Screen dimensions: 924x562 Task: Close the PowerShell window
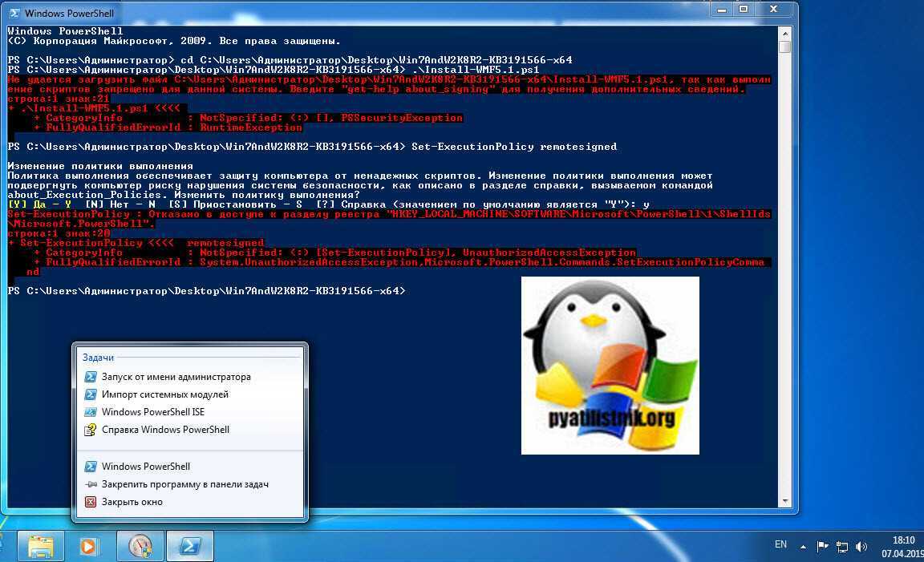click(x=774, y=10)
